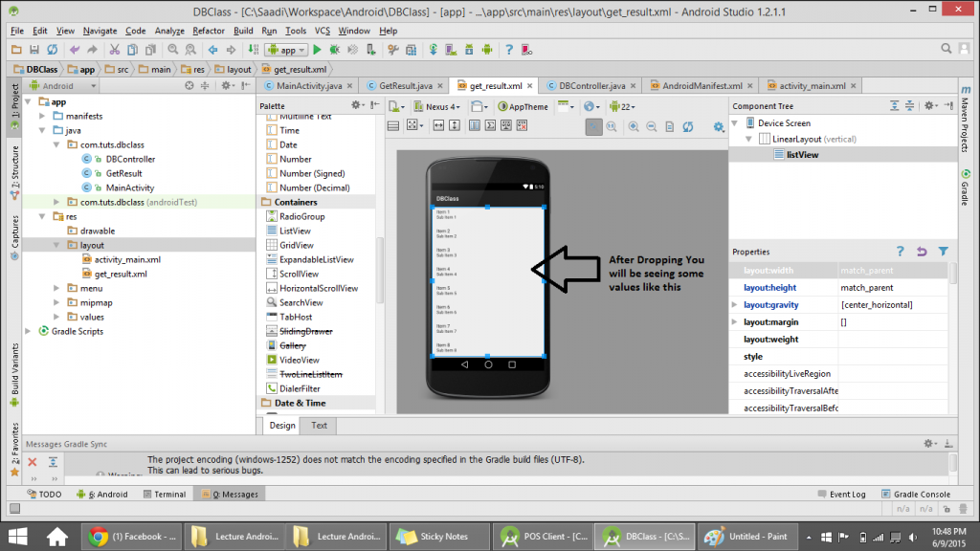Open the 6: Android tool window
The image size is (980, 551).
tap(101, 495)
